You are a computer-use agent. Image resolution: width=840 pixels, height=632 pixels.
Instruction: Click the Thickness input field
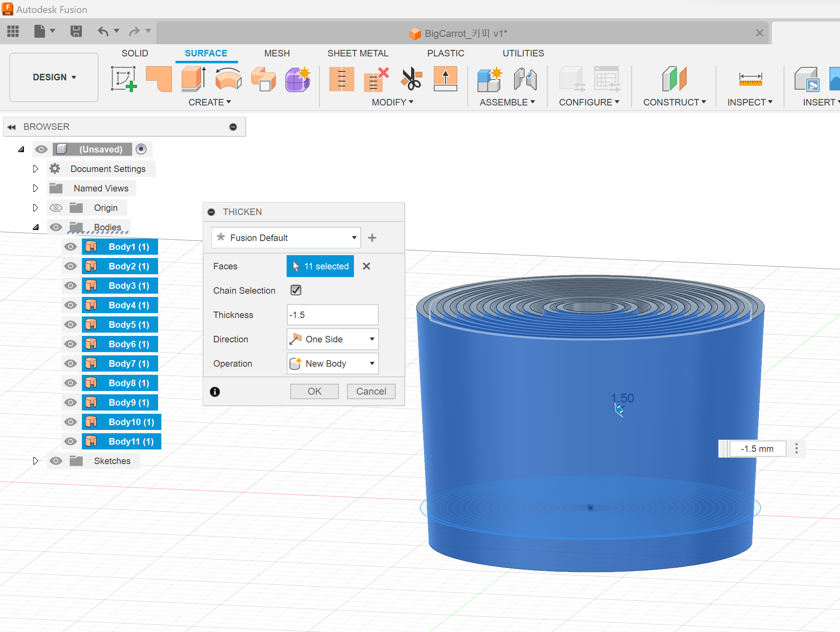tap(332, 315)
